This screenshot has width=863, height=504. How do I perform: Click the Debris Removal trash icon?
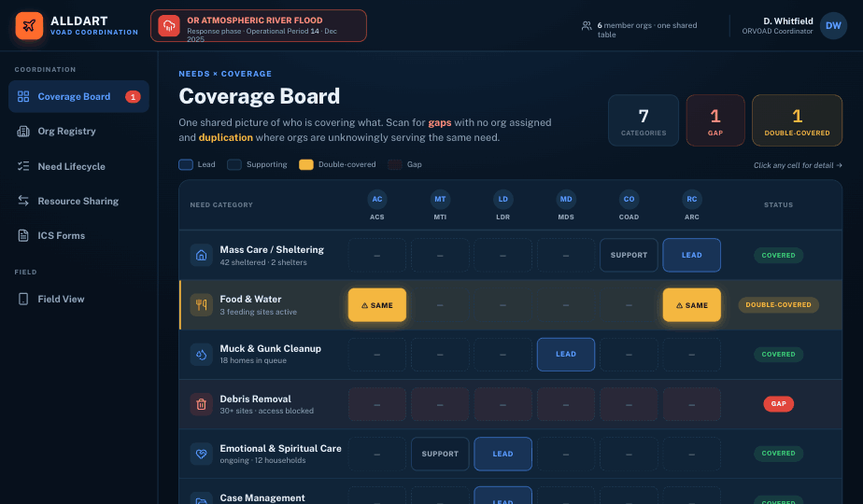click(202, 404)
